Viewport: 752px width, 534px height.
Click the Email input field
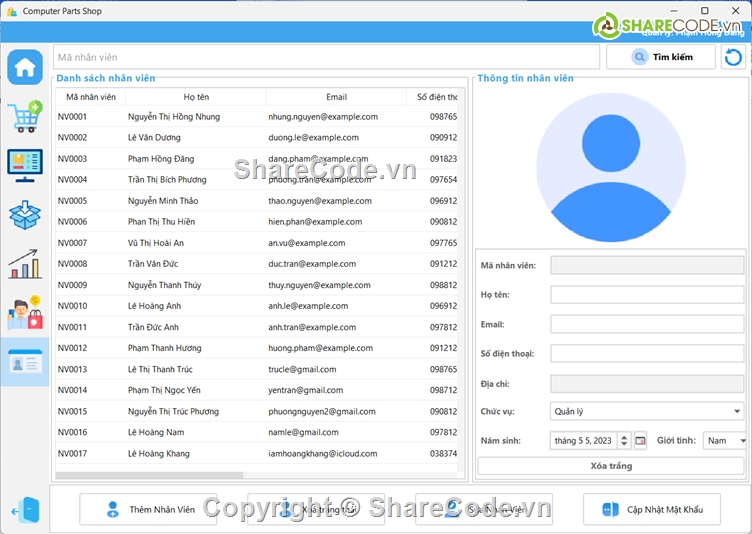point(647,324)
